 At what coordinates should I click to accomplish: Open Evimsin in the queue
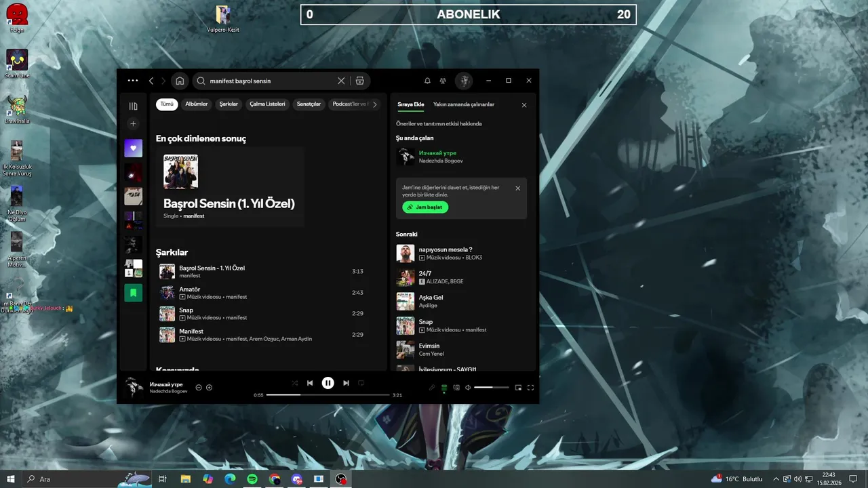pos(461,350)
